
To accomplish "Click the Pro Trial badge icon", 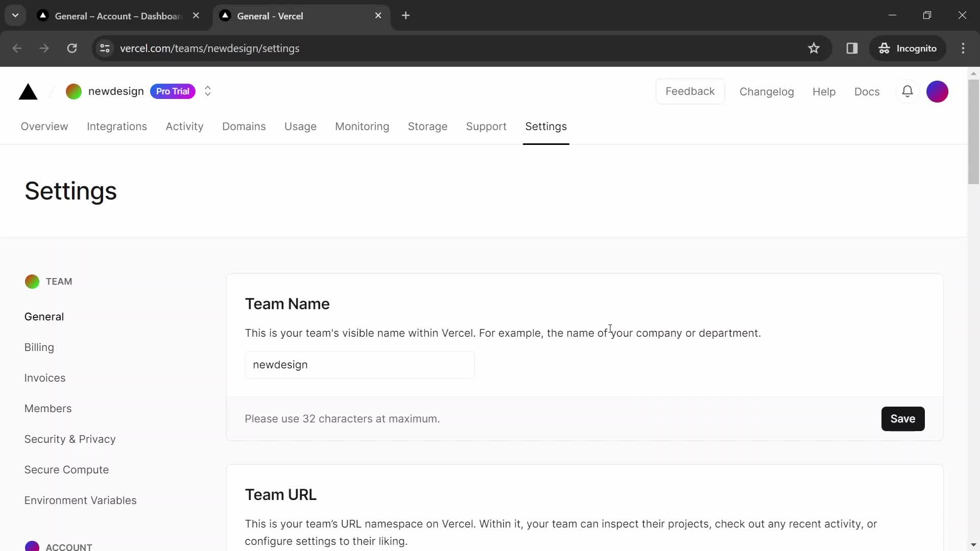I will pyautogui.click(x=173, y=91).
